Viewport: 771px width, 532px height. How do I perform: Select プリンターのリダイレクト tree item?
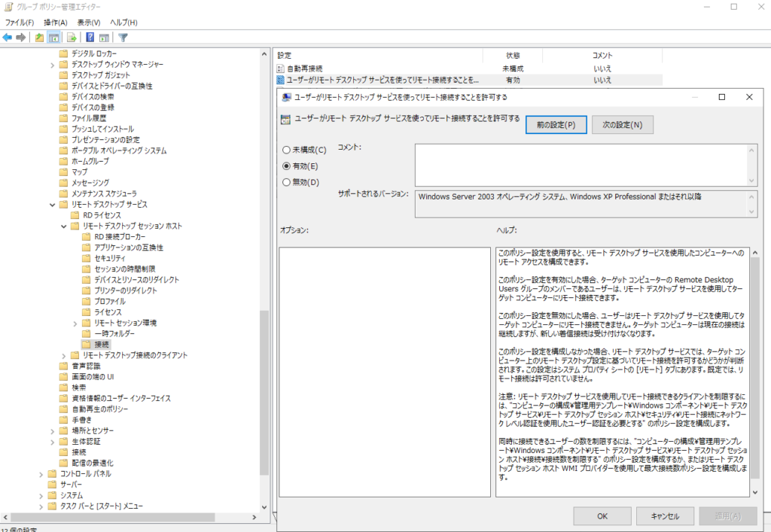click(126, 290)
